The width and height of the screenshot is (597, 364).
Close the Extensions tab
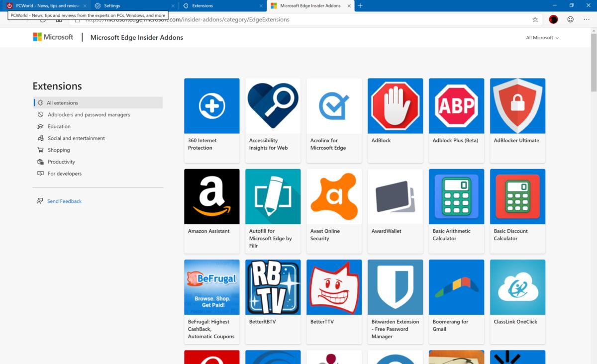pos(261,5)
